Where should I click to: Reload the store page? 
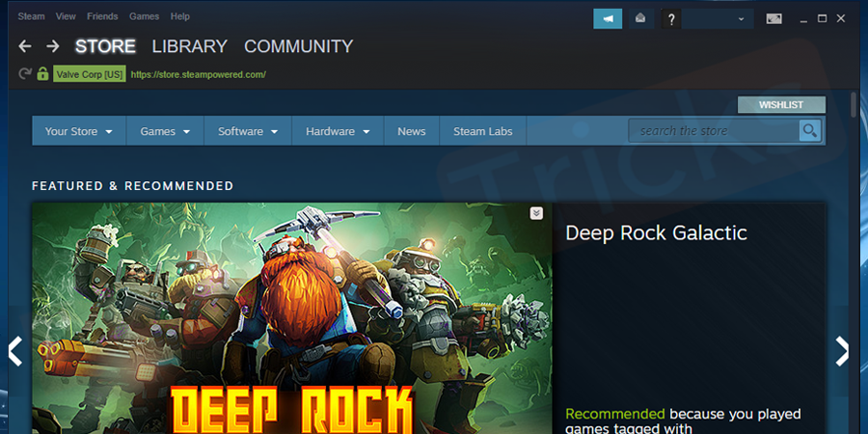click(x=25, y=73)
